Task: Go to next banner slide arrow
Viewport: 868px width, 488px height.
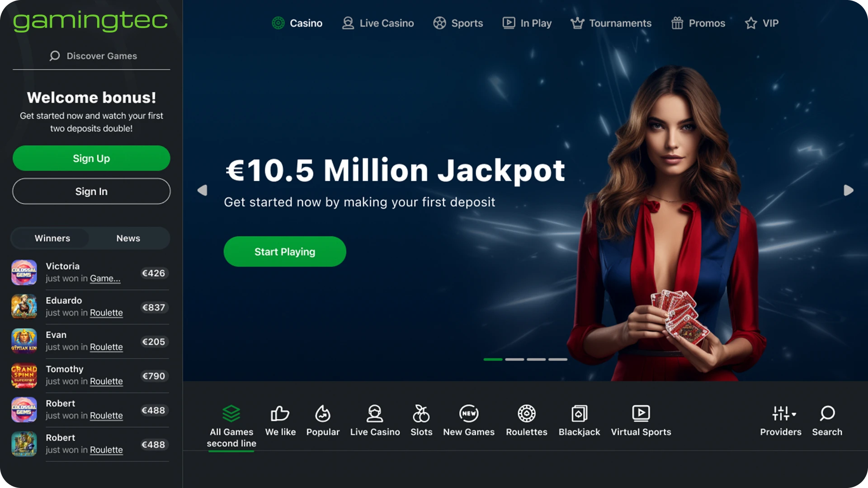Action: coord(849,190)
